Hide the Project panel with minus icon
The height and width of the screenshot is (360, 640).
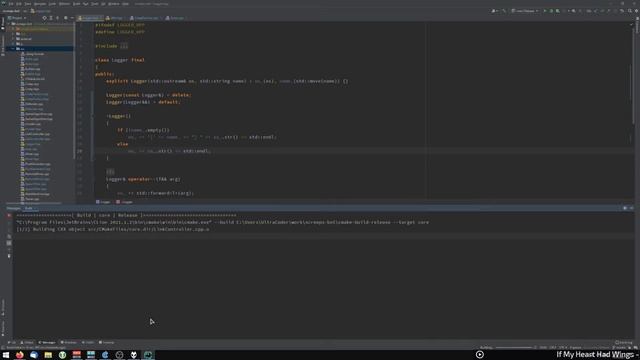click(x=72, y=18)
